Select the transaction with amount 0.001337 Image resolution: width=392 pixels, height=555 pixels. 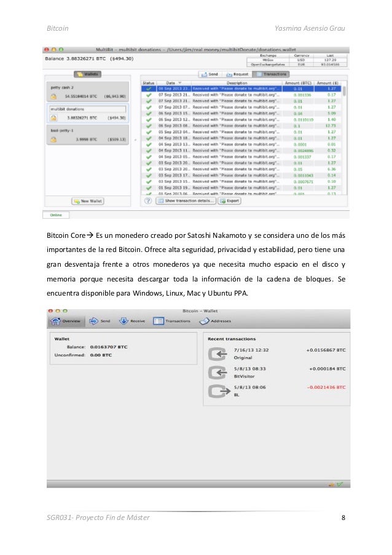point(241,157)
